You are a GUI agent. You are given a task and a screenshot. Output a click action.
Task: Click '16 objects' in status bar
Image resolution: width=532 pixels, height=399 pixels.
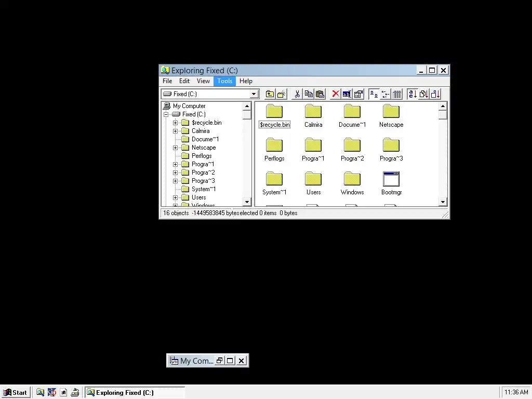(176, 213)
